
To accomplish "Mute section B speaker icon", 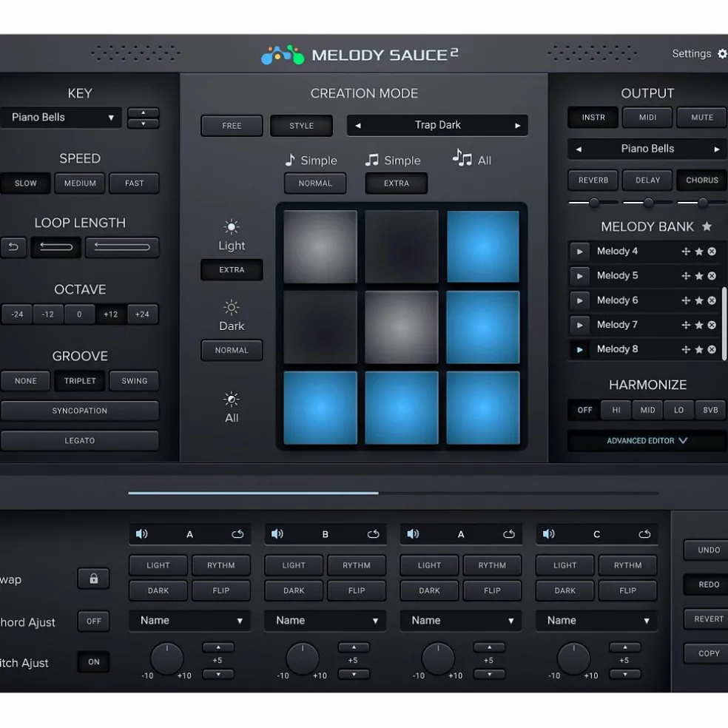I will pyautogui.click(x=277, y=534).
